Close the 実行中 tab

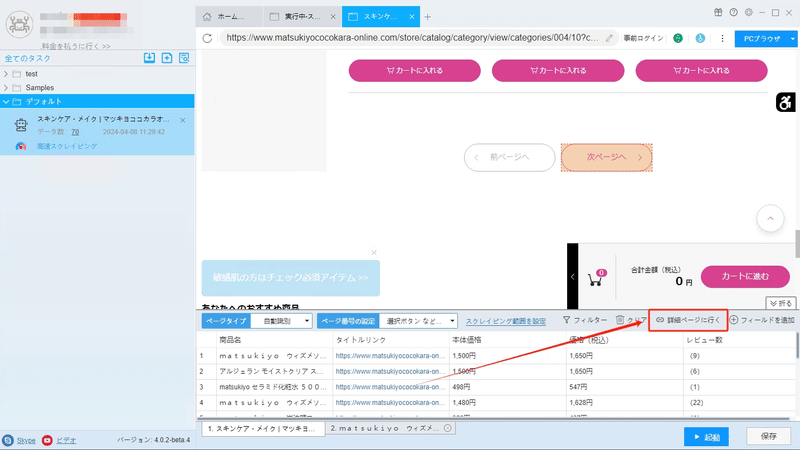[333, 17]
